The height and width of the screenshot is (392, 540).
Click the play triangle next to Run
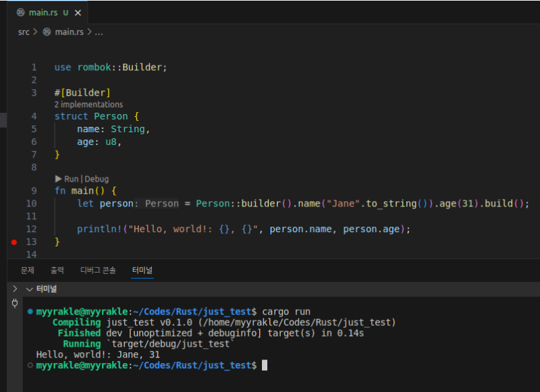[x=58, y=179]
